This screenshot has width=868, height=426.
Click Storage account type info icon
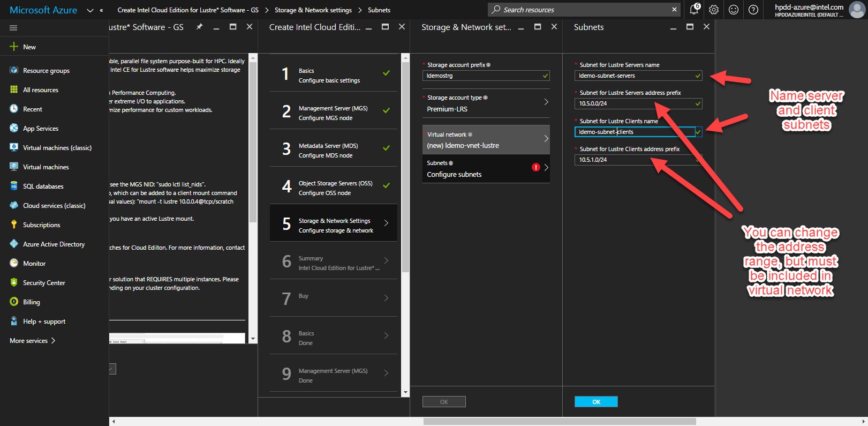pos(485,98)
